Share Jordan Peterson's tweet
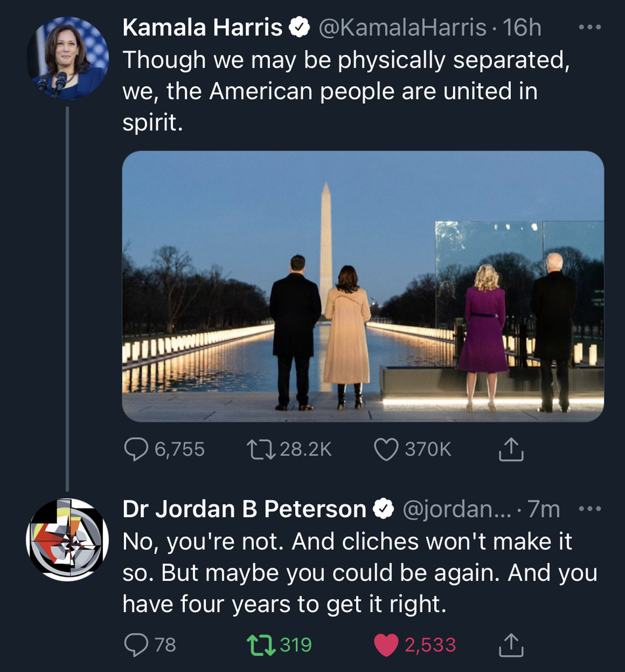Image resolution: width=625 pixels, height=672 pixels. click(x=511, y=645)
